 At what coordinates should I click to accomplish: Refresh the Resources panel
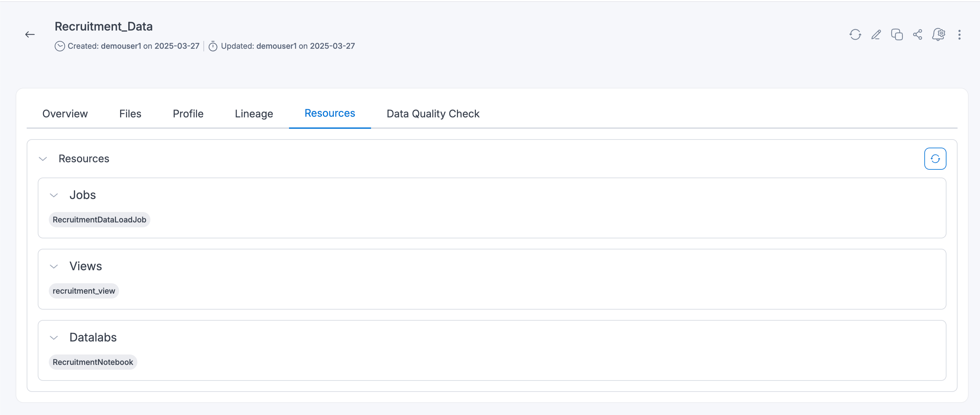tap(935, 158)
